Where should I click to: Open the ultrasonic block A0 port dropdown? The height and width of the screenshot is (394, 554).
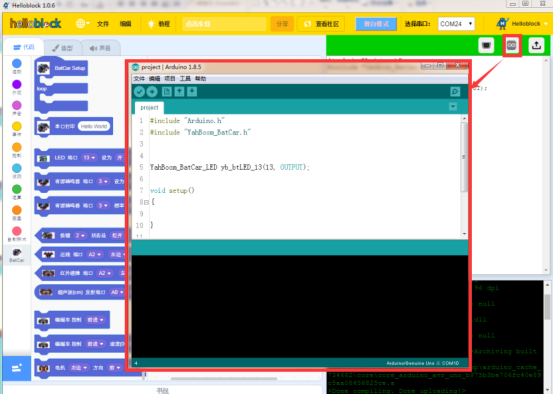117,292
